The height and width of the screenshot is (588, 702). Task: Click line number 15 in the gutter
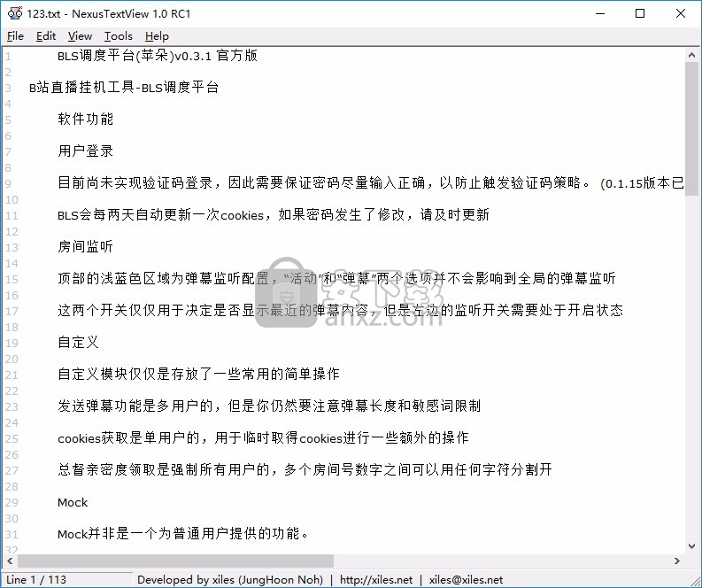[x=12, y=280]
